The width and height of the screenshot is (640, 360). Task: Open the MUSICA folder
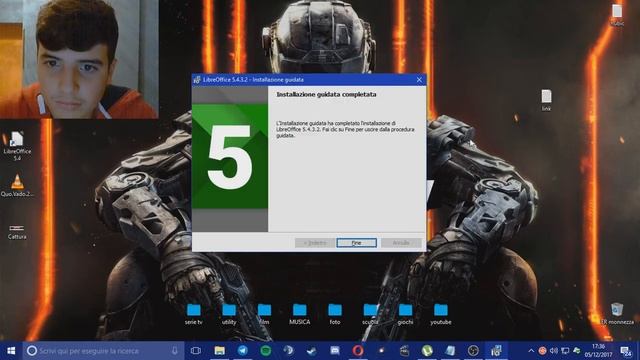(x=300, y=314)
